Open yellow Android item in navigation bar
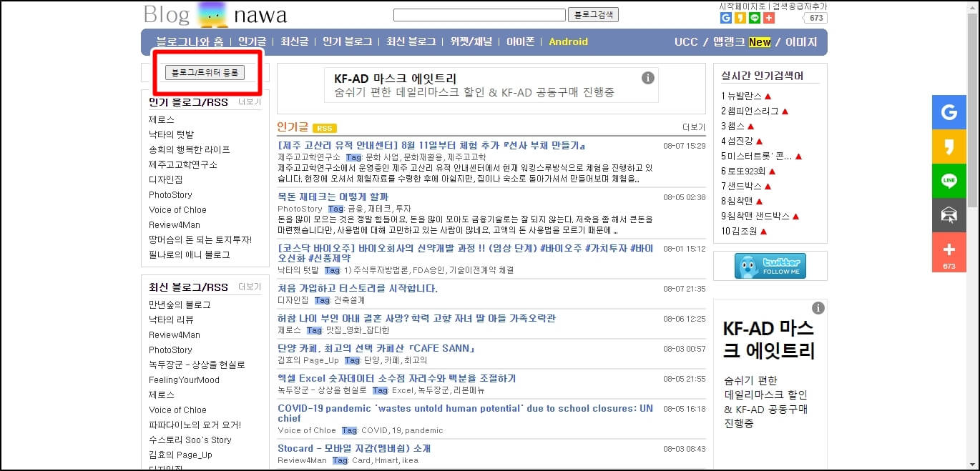980x471 pixels. click(x=569, y=41)
